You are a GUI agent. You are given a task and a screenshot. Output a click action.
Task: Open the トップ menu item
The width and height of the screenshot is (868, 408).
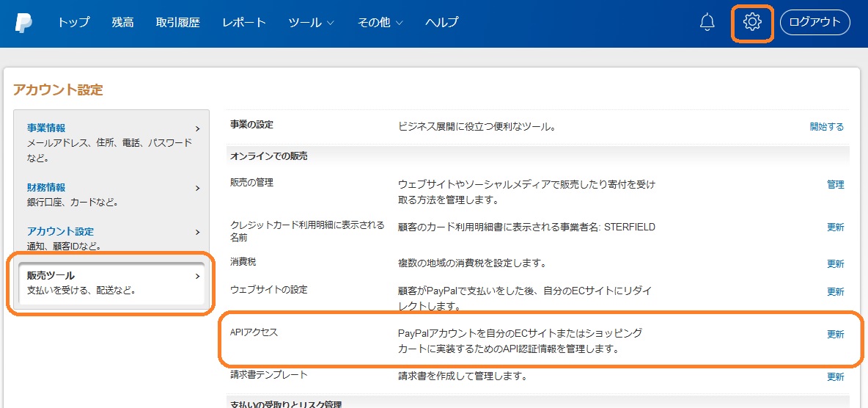[73, 23]
